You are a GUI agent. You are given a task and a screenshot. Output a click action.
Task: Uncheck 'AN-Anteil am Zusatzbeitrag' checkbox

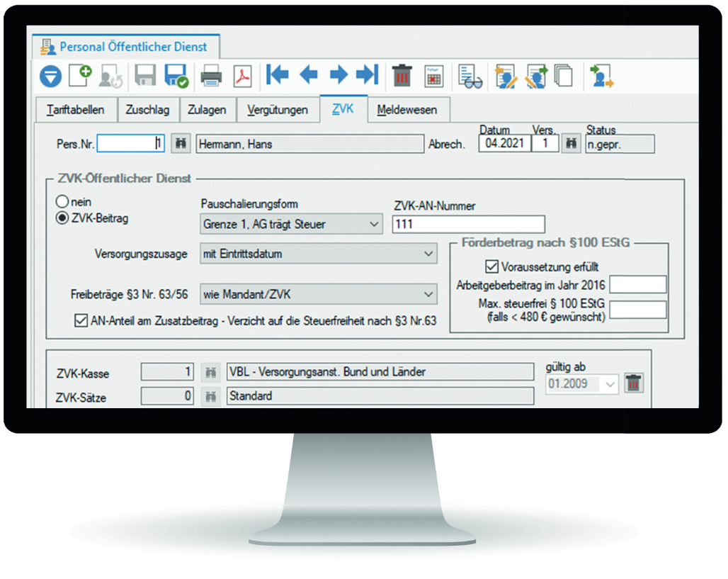(80, 321)
